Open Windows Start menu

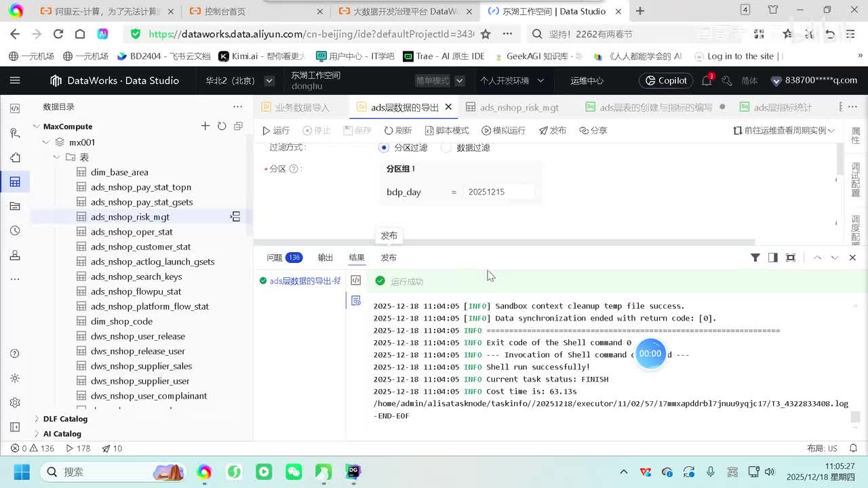22,472
